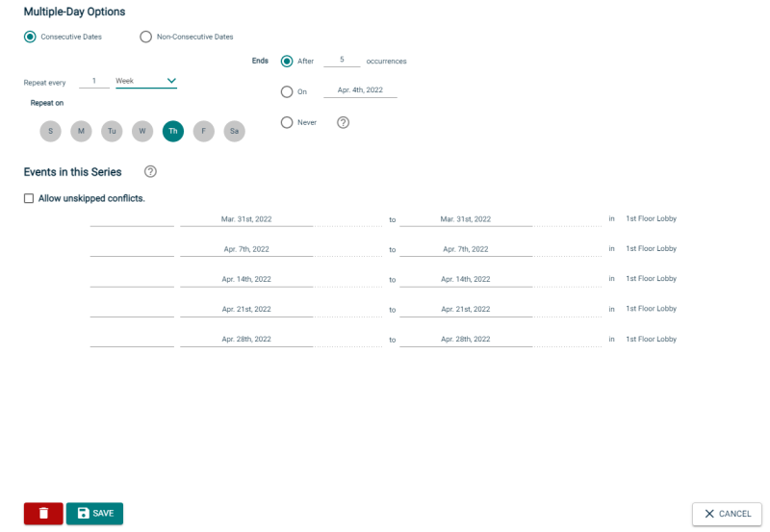Click the Mar. 31st, 2022 start date field
The width and height of the screenshot is (770, 532).
point(246,219)
